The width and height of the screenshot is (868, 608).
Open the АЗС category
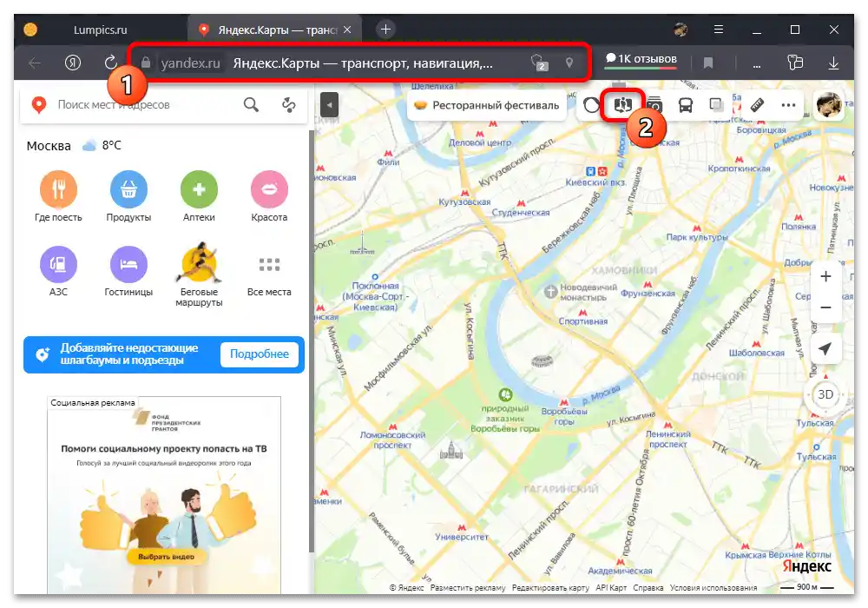[x=58, y=271]
